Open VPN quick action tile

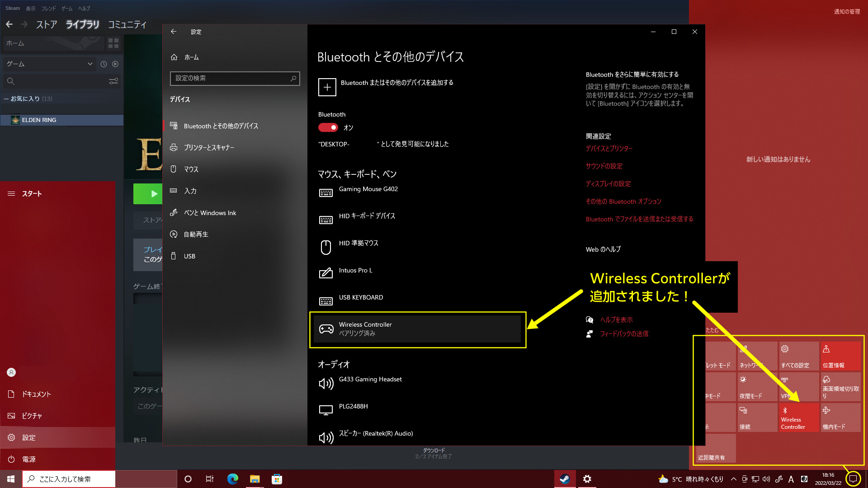[x=799, y=386]
